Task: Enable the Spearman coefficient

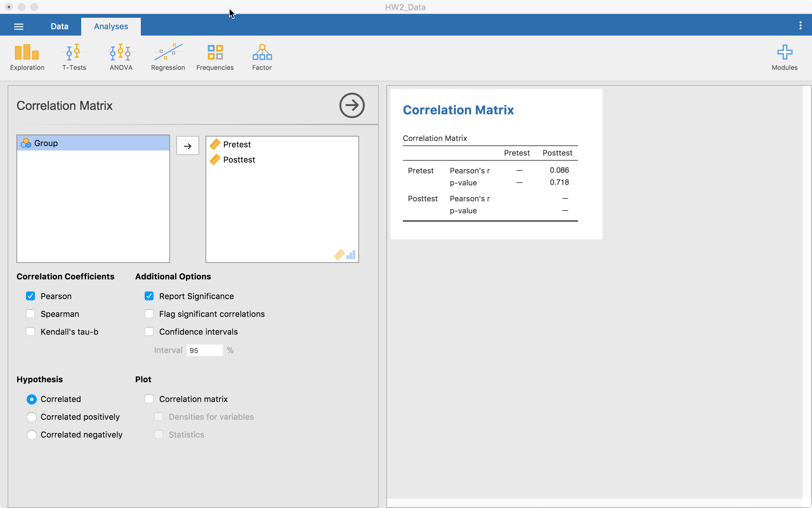Action: click(x=30, y=314)
